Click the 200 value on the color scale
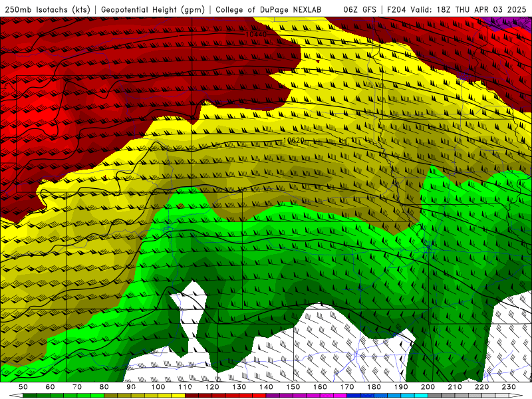Screen dimensions: 532x399 pos(428,387)
